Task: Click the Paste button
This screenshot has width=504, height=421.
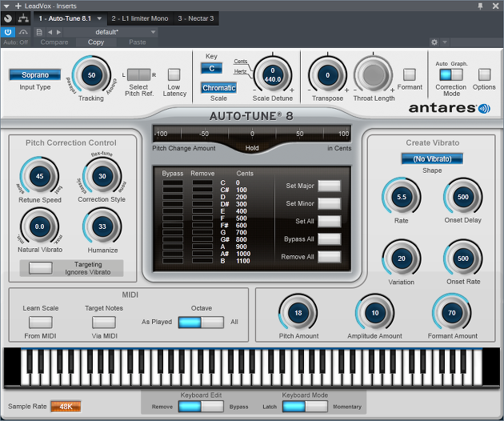Action: click(x=138, y=42)
